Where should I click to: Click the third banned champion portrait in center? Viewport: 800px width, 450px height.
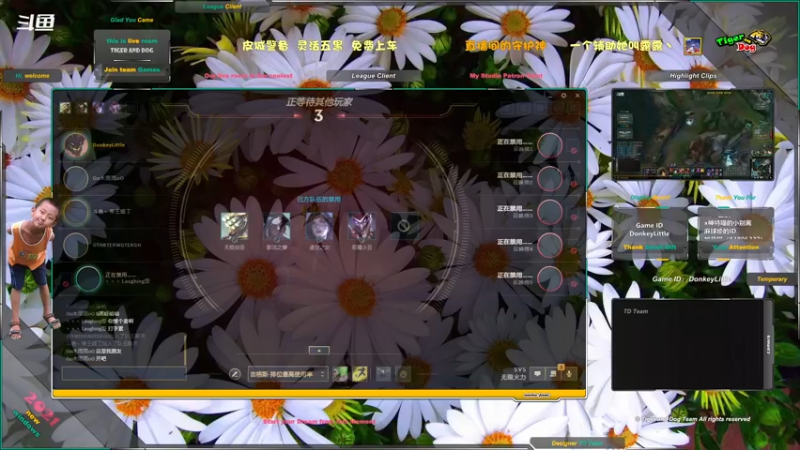tap(319, 226)
